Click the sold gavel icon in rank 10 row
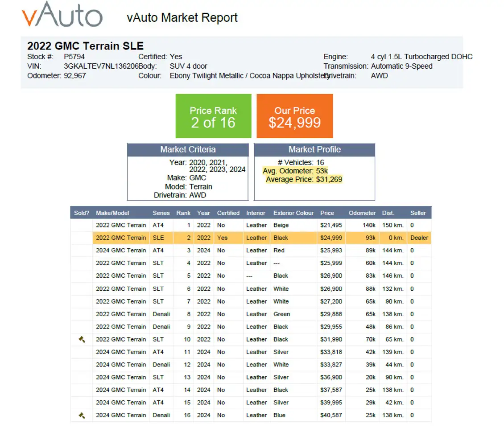The image size is (504, 428). pos(82,339)
